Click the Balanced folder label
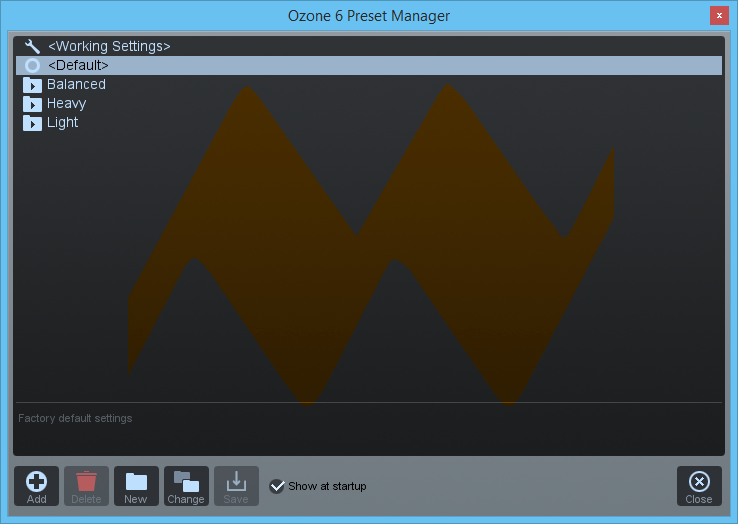 point(76,84)
